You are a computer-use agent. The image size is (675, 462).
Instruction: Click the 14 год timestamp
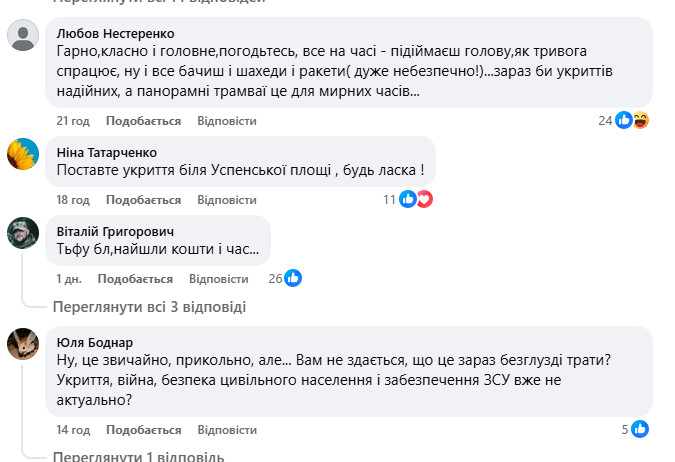tap(73, 430)
